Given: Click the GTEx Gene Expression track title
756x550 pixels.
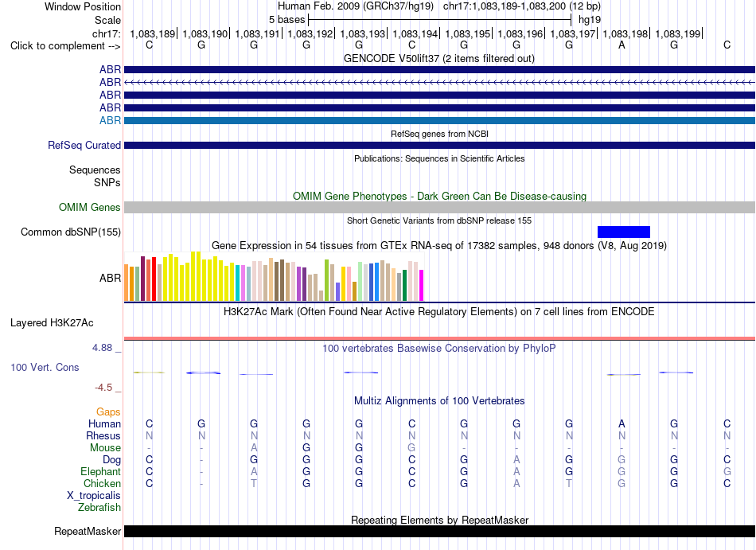Looking at the screenshot, I should (439, 245).
